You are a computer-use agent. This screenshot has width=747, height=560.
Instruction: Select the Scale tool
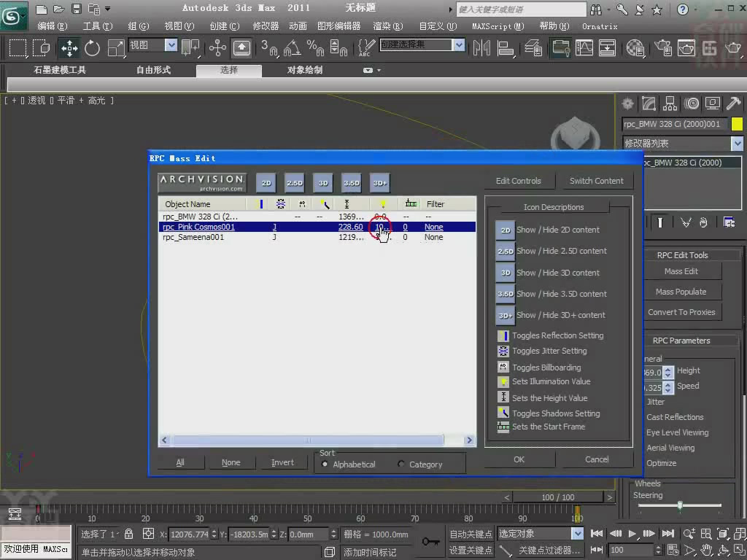[116, 48]
